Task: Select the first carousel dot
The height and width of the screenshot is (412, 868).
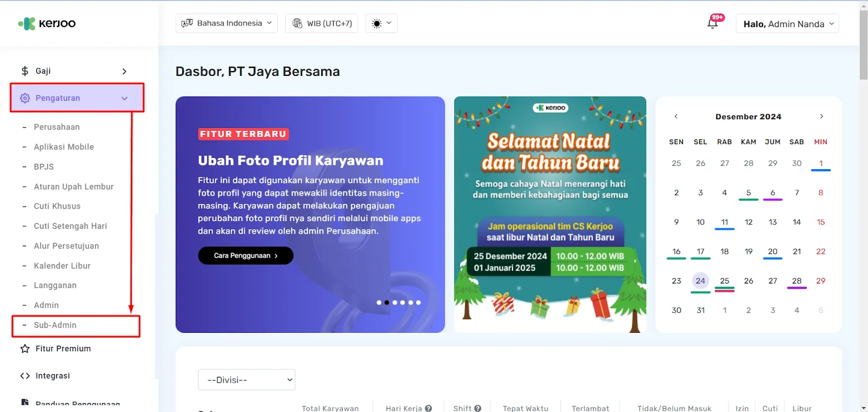Action: (379, 302)
